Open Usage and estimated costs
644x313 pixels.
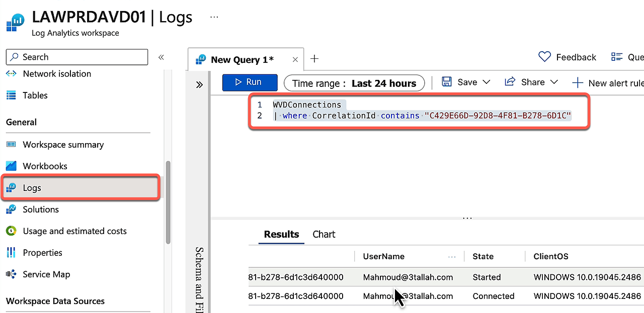[x=74, y=231]
